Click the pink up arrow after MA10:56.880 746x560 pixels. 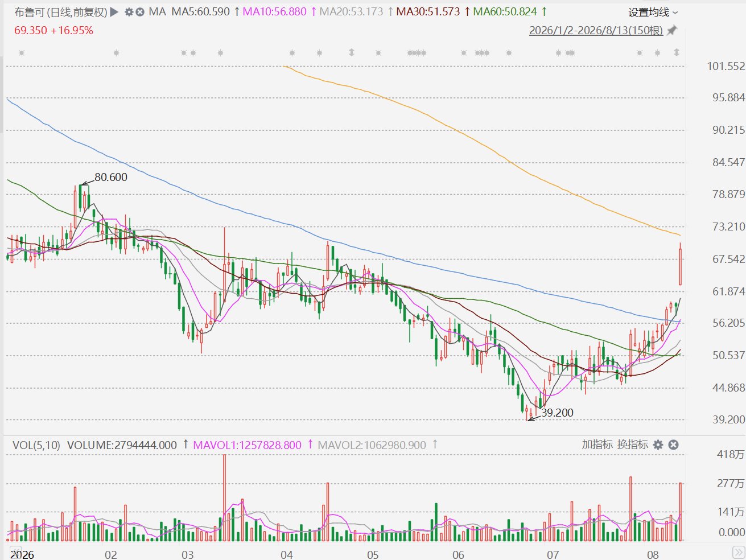(x=314, y=11)
